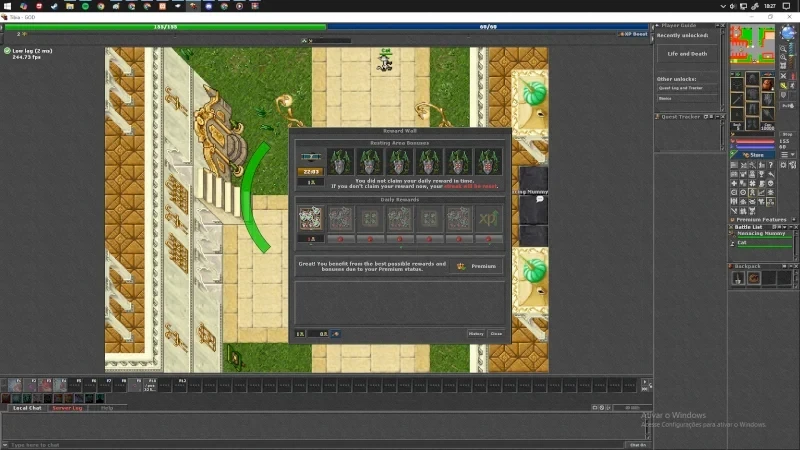The width and height of the screenshot is (800, 450).
Task: Click the chat input field
Action: coord(316,445)
